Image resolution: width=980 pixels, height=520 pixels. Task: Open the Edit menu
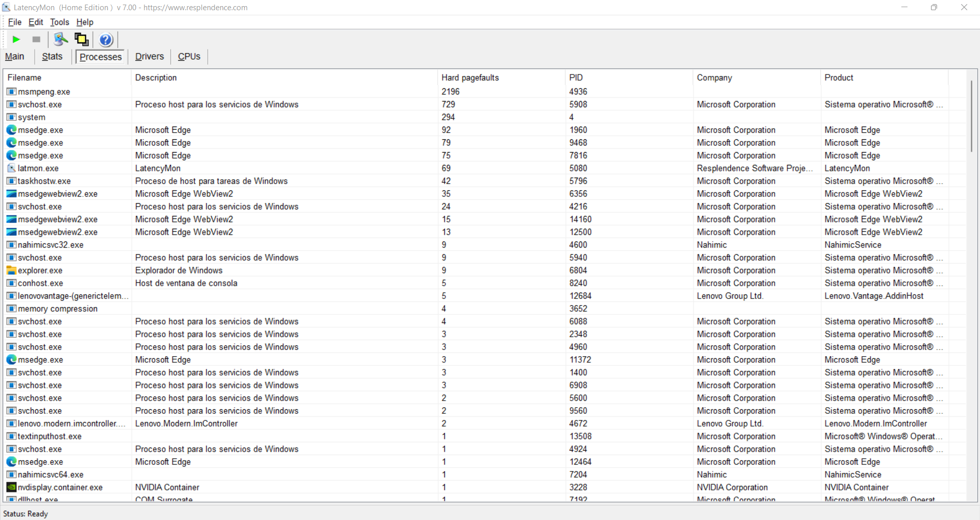(x=36, y=22)
